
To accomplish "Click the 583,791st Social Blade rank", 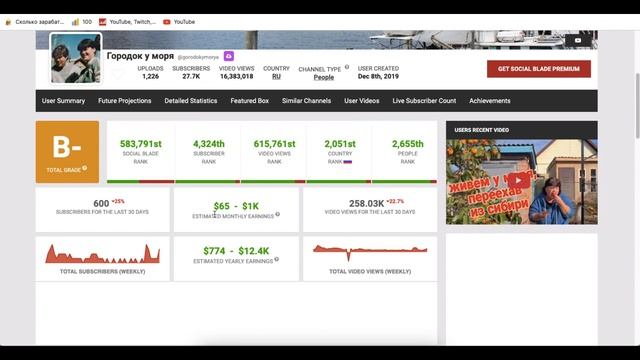I will 141,144.
